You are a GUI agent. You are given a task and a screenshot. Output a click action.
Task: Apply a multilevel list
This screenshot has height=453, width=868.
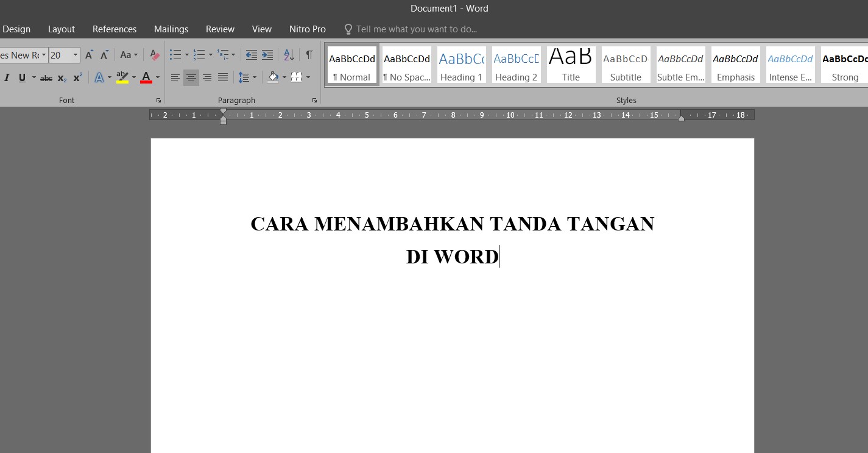pyautogui.click(x=223, y=55)
